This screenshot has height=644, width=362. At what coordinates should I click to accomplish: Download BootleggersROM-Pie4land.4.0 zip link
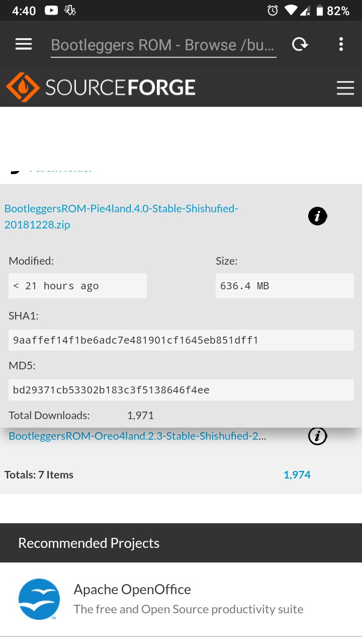[x=121, y=216]
